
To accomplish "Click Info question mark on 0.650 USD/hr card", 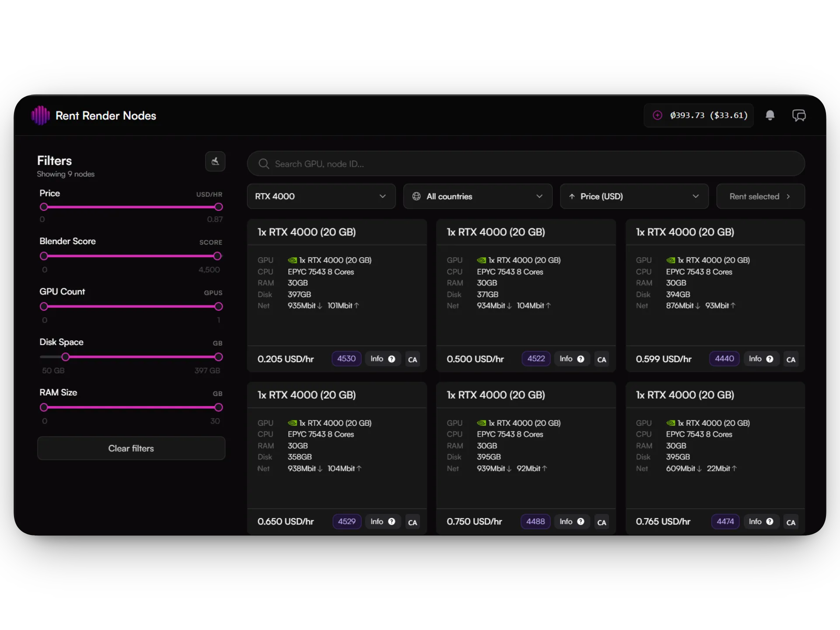I will 392,521.
